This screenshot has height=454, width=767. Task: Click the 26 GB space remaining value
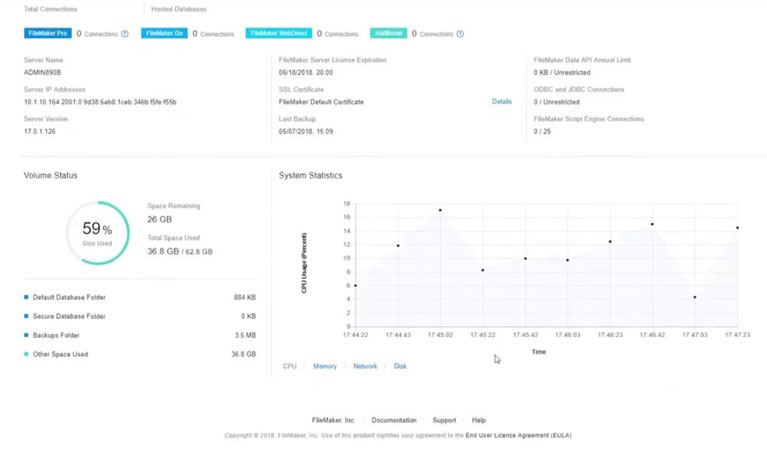(x=159, y=219)
